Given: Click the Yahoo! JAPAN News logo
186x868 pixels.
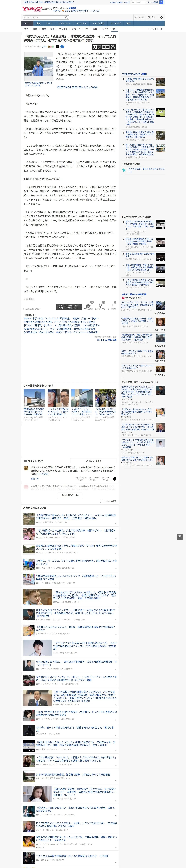Looking at the screenshot, I should pyautogui.click(x=37, y=9).
